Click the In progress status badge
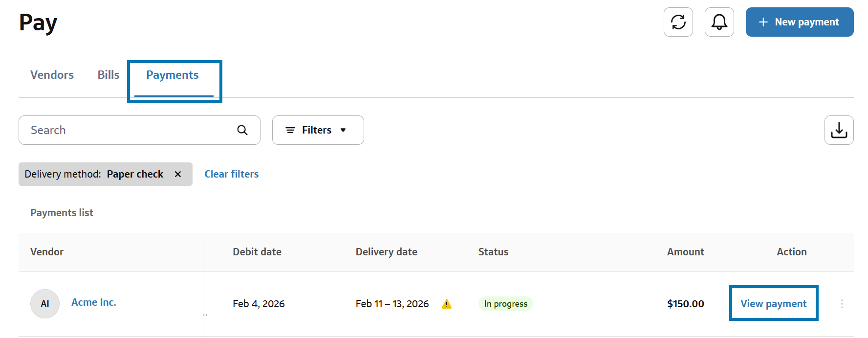The width and height of the screenshot is (868, 338). click(505, 304)
